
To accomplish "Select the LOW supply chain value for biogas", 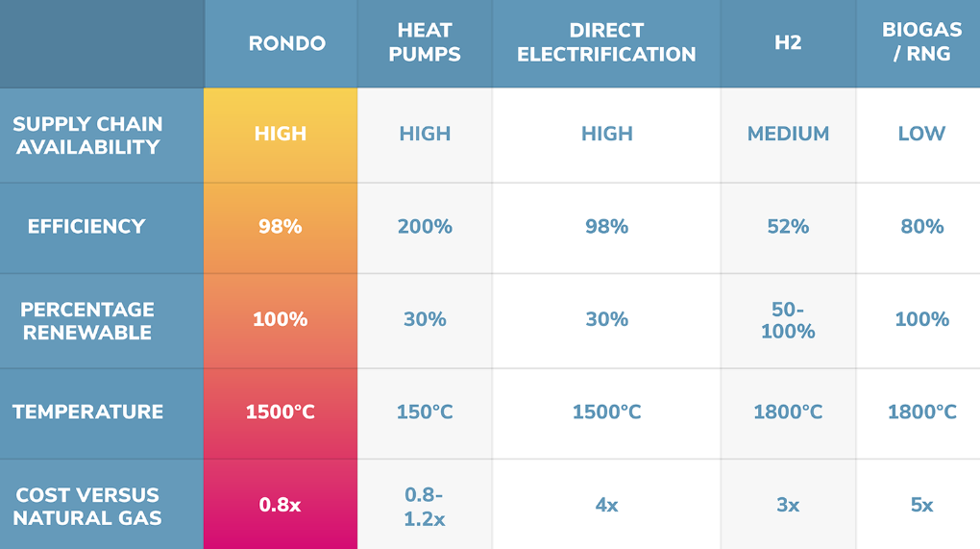I will 920,135.
